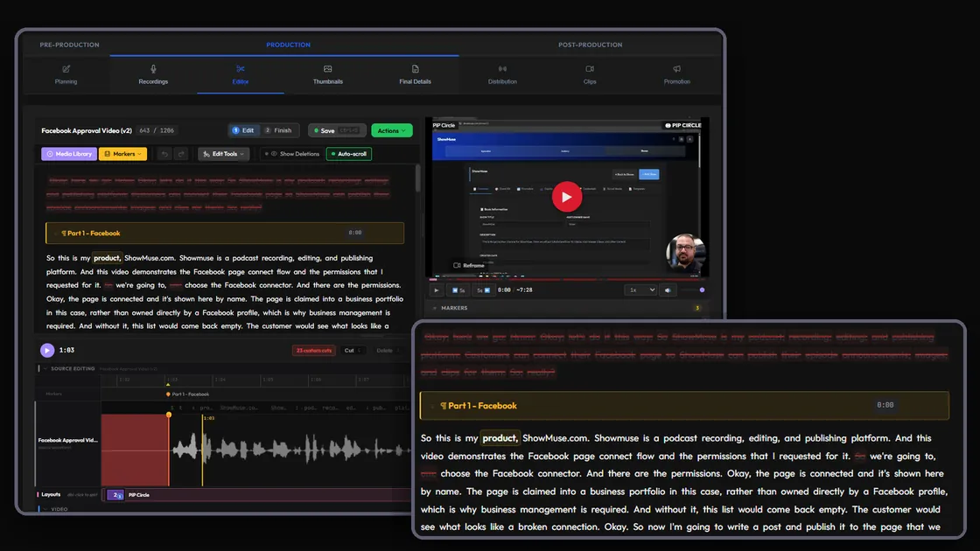Open the Cut options dropdown
The image size is (980, 551).
353,351
